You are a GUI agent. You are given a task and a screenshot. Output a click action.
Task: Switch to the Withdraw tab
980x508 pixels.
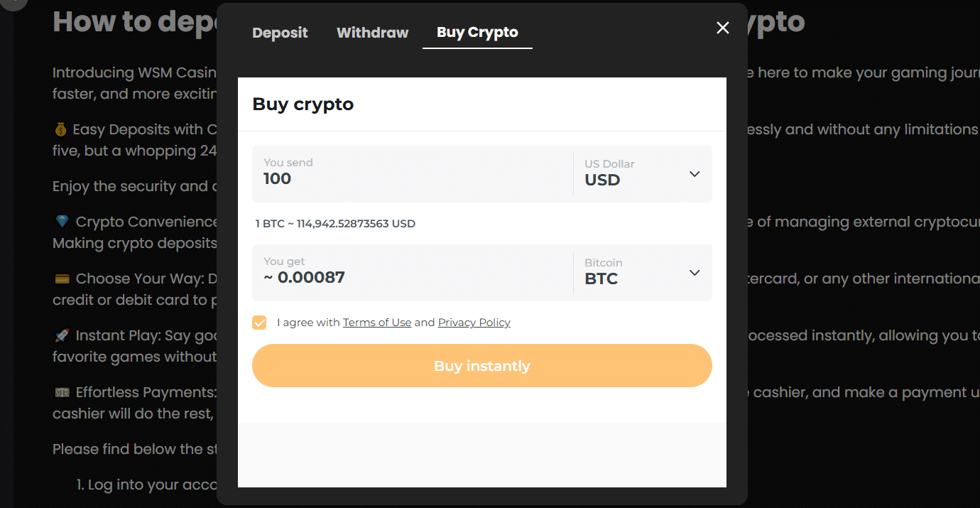tap(372, 33)
